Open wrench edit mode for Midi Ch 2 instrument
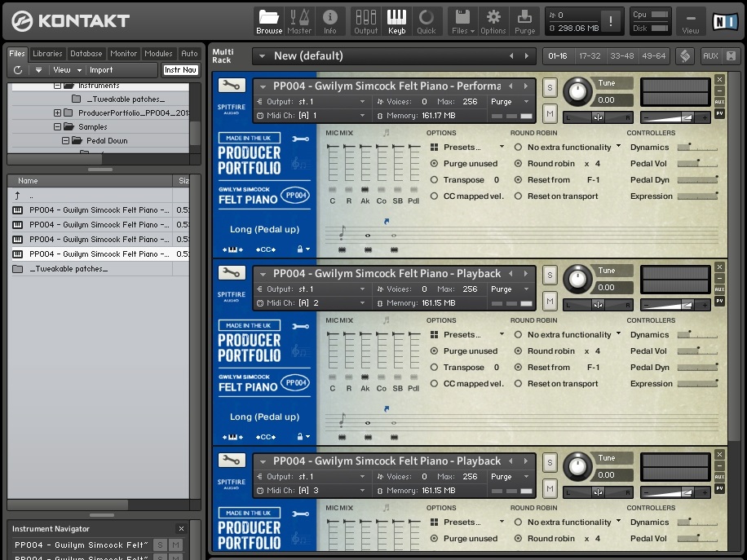Viewport: 747px width, 560px height. [x=232, y=273]
